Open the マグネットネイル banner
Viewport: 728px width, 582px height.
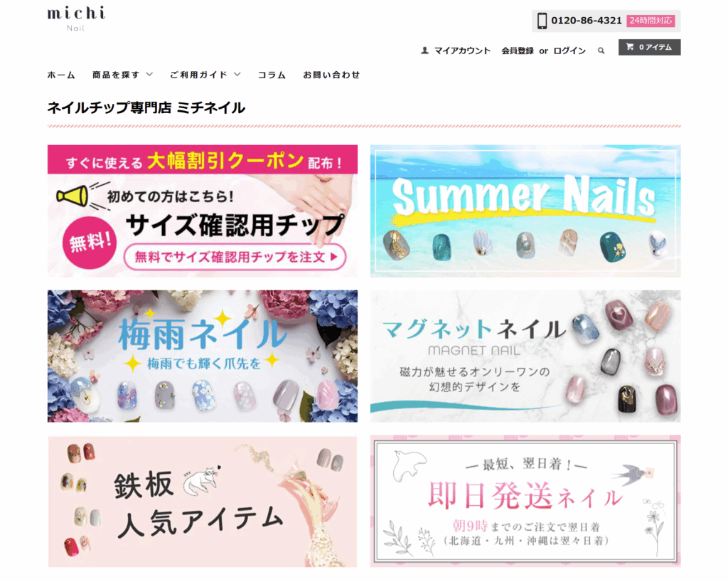(525, 356)
